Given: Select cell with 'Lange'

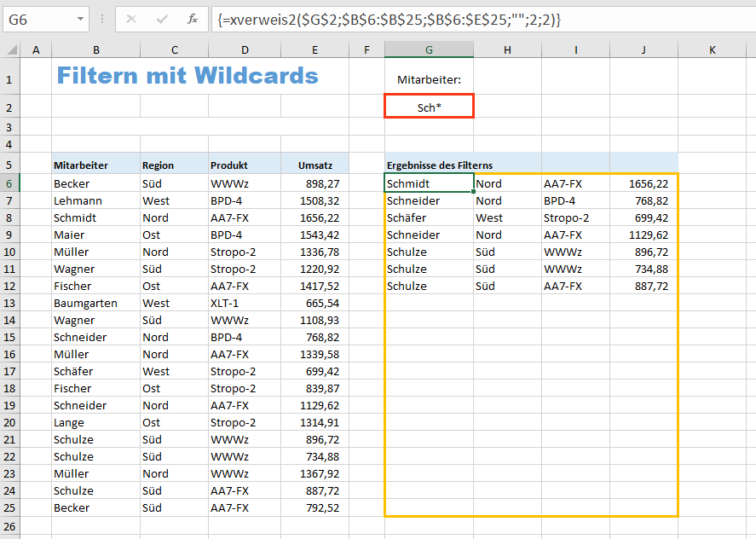Looking at the screenshot, I should [x=96, y=423].
